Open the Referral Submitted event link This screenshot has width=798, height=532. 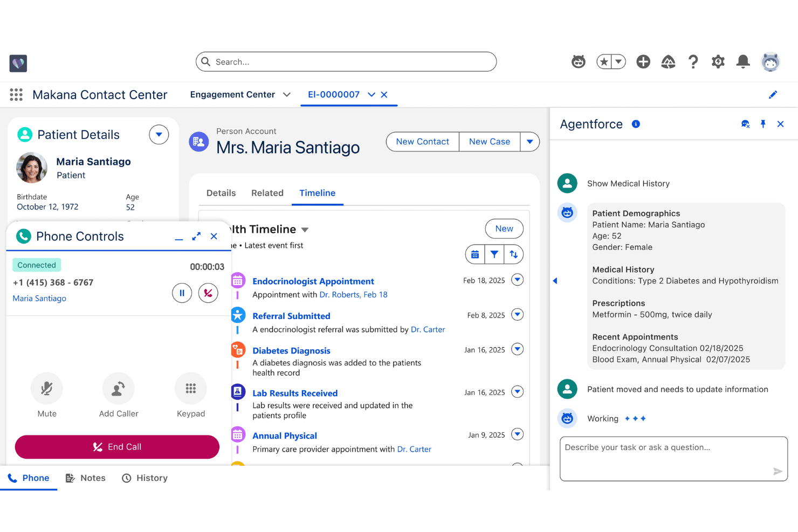(x=291, y=316)
